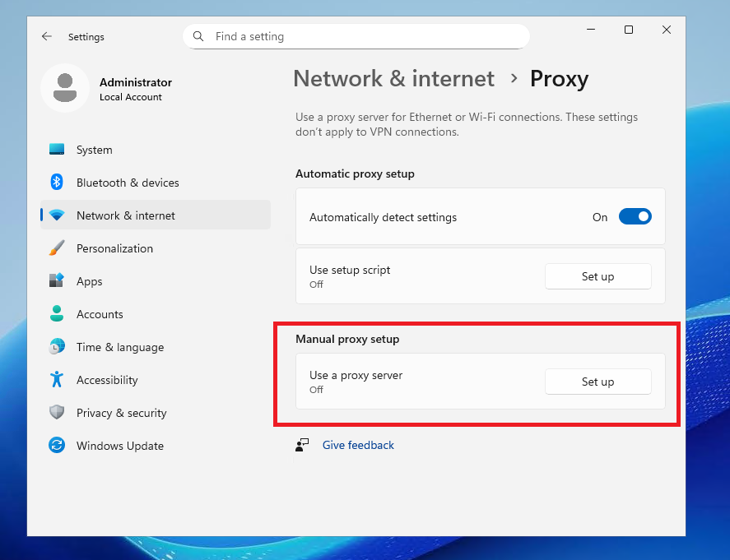Open Windows Update page
Image resolution: width=730 pixels, height=560 pixels.
156,446
